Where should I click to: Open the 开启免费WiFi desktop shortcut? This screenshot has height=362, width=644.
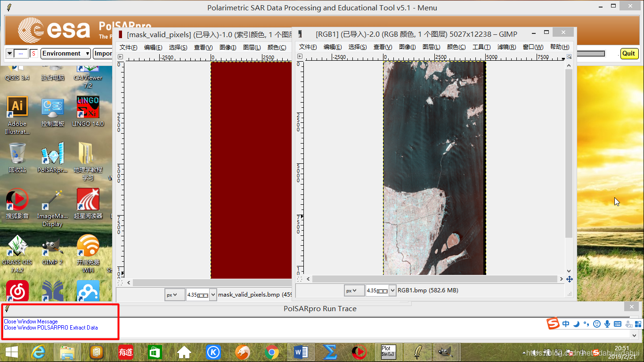pyautogui.click(x=88, y=254)
